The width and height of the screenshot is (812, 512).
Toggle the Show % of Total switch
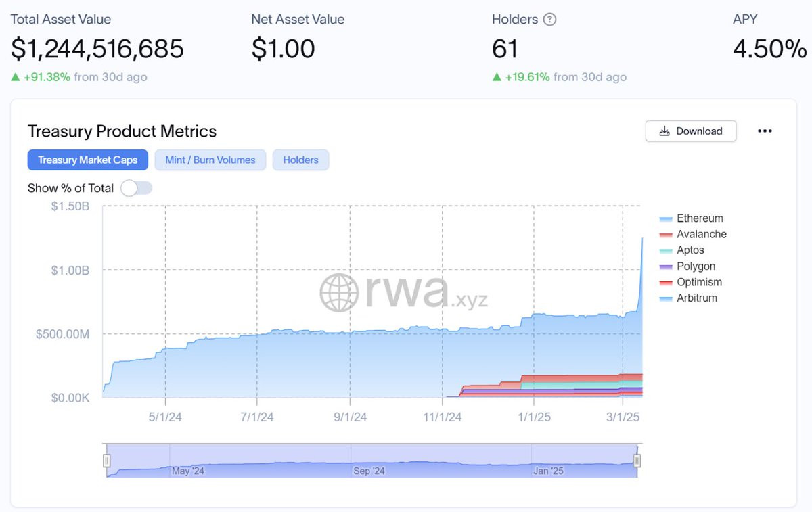click(x=137, y=188)
